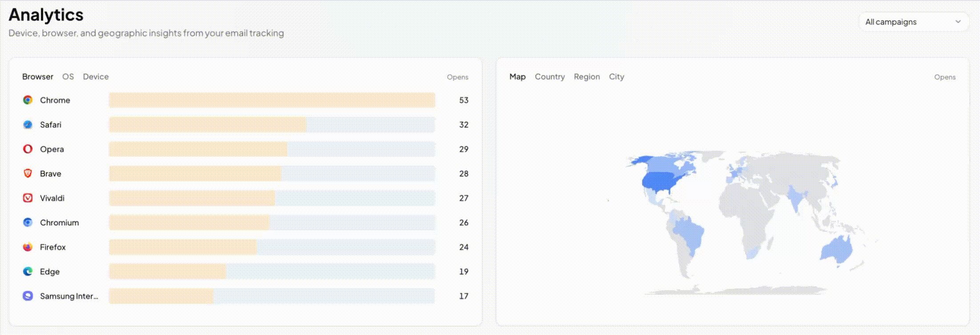Click the opens count 27
The width and height of the screenshot is (980, 335).
(x=464, y=198)
